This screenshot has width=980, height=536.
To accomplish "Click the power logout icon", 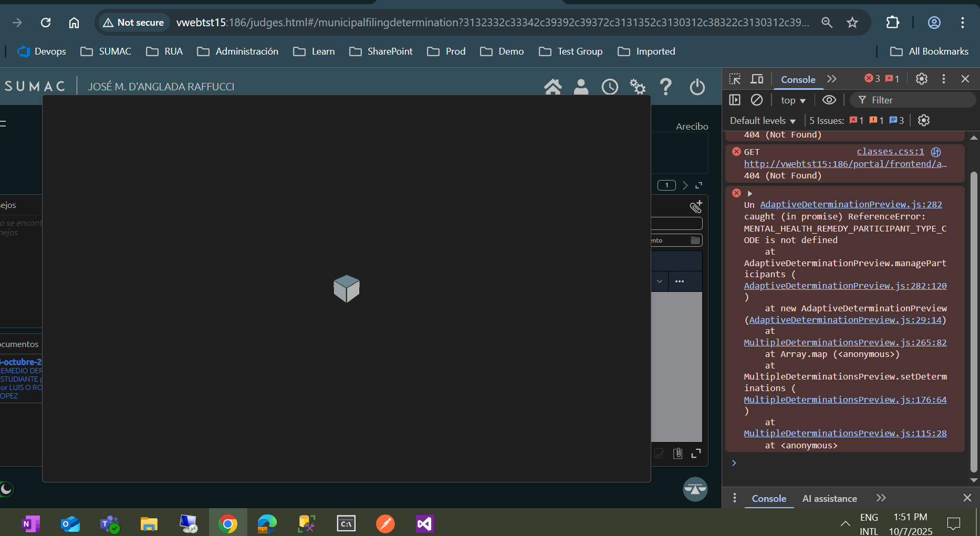I will 697,87.
